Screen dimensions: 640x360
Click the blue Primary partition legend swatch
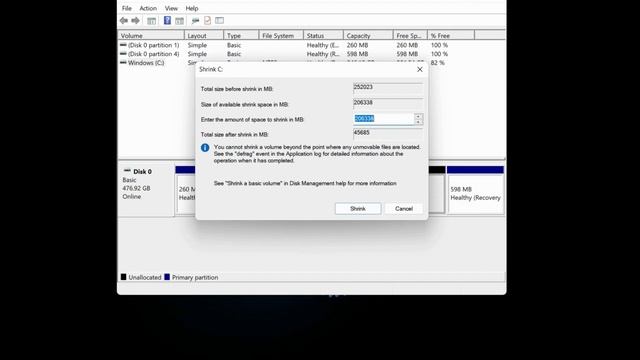click(167, 277)
